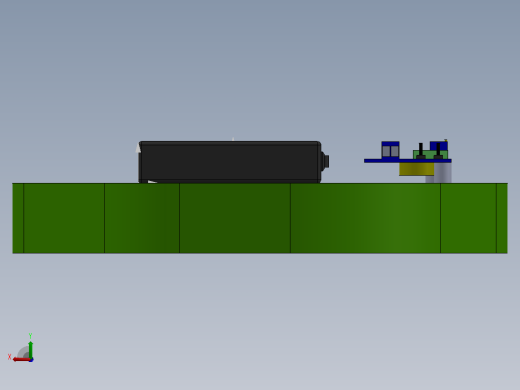Select the thin blue horizontal plate
Viewport: 520px width, 390px height.
(408, 161)
